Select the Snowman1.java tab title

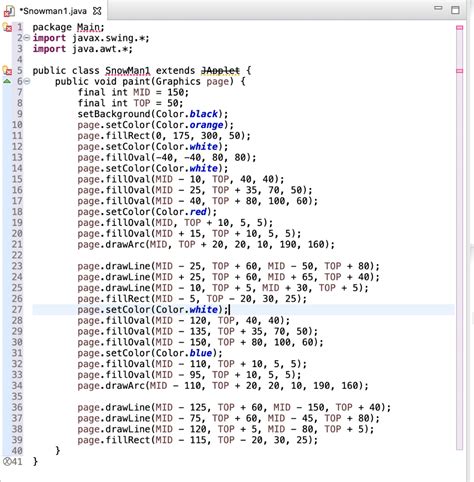pyautogui.click(x=53, y=11)
